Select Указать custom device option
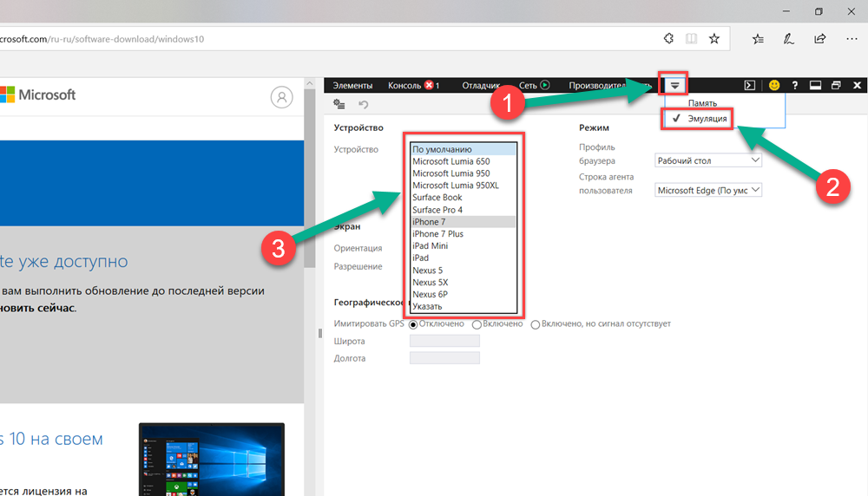The image size is (868, 496). [464, 306]
